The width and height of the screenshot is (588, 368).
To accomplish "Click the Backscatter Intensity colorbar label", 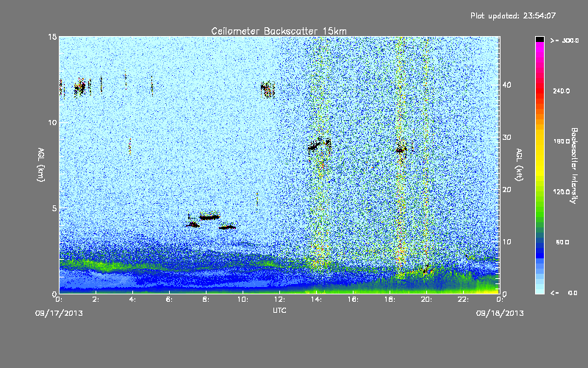I will (574, 166).
